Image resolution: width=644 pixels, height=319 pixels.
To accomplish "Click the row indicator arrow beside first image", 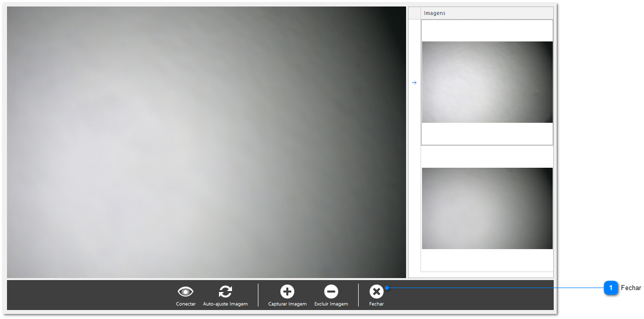I will tap(414, 83).
